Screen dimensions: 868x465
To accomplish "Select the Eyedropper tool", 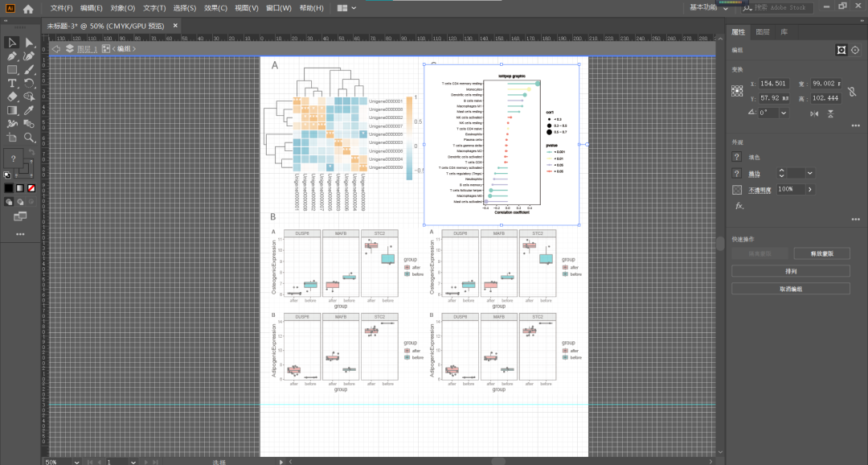I will (x=29, y=110).
